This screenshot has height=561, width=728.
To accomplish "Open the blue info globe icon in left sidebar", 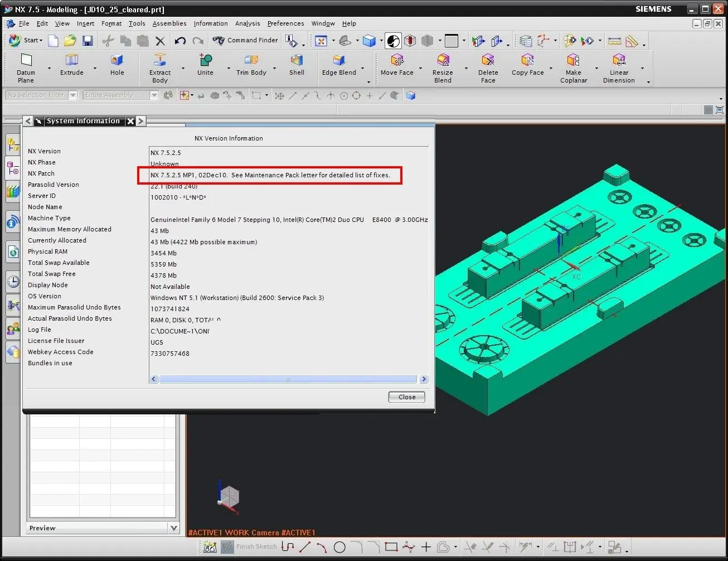I will [x=13, y=223].
